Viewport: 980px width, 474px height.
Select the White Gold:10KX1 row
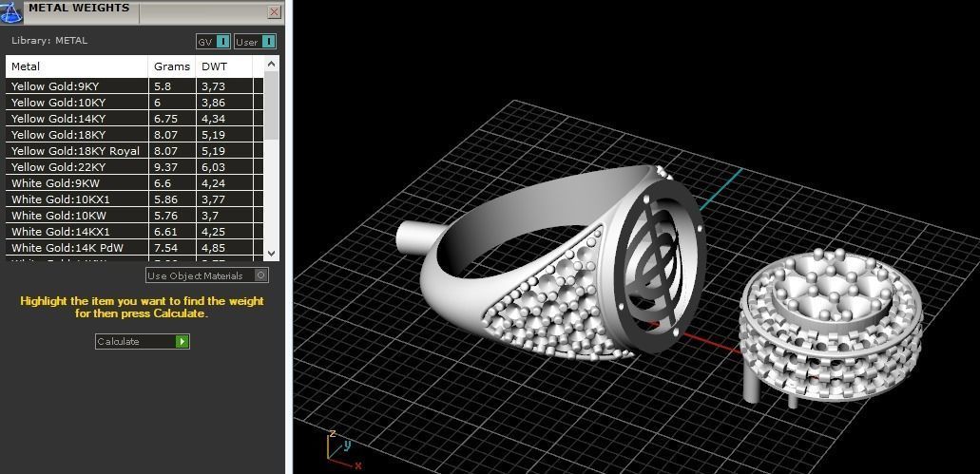point(134,199)
